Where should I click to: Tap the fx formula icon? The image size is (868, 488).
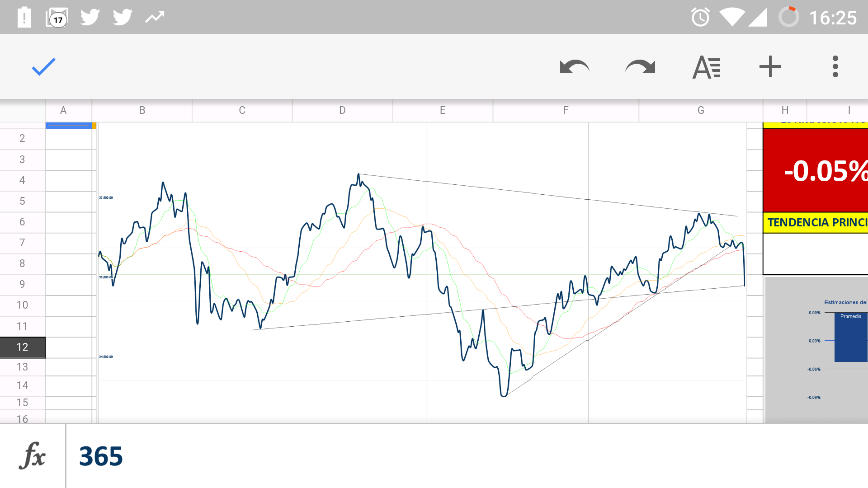(33, 455)
